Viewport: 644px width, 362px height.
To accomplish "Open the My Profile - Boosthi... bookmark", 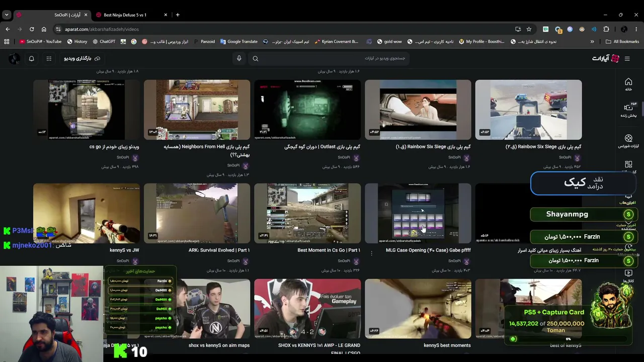I will [481, 42].
